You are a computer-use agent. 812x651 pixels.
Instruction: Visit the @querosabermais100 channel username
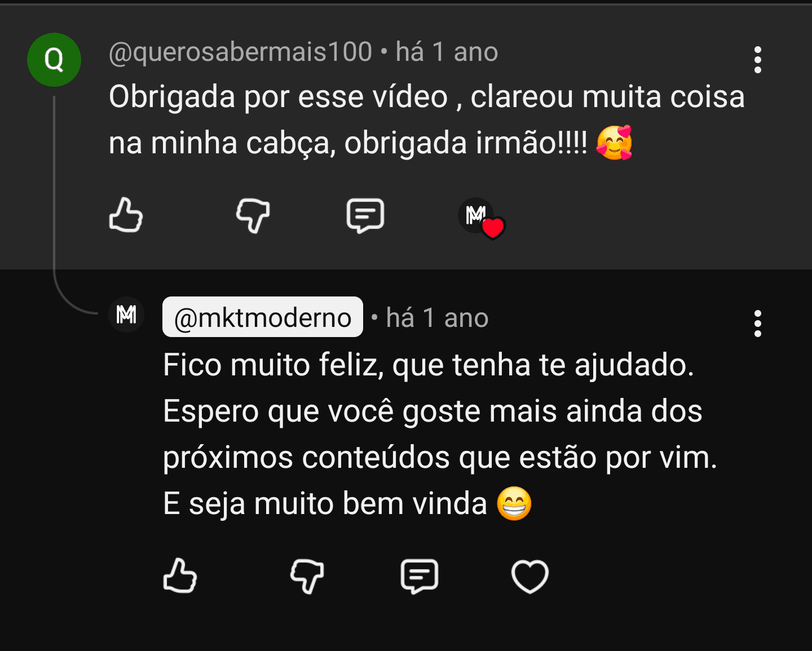coord(240,52)
